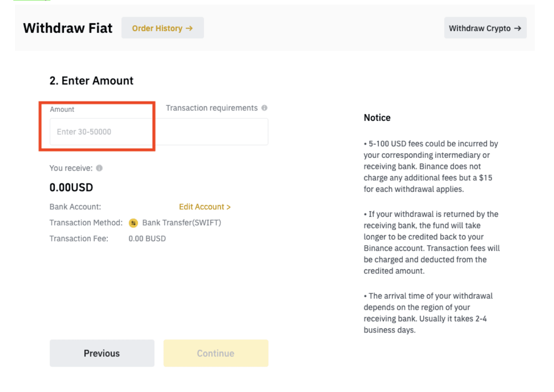Click the info icon beside Transaction requirements

point(264,108)
